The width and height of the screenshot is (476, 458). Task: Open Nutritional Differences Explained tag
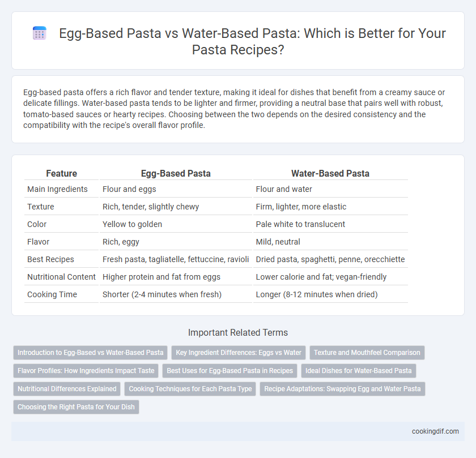tap(67, 389)
